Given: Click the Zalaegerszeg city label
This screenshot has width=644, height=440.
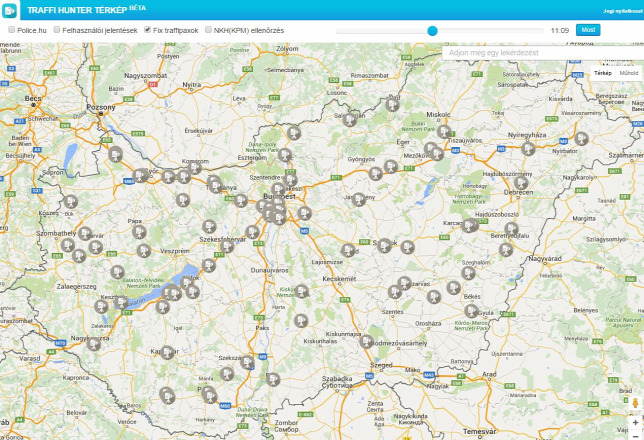Looking at the screenshot, I should tap(76, 286).
